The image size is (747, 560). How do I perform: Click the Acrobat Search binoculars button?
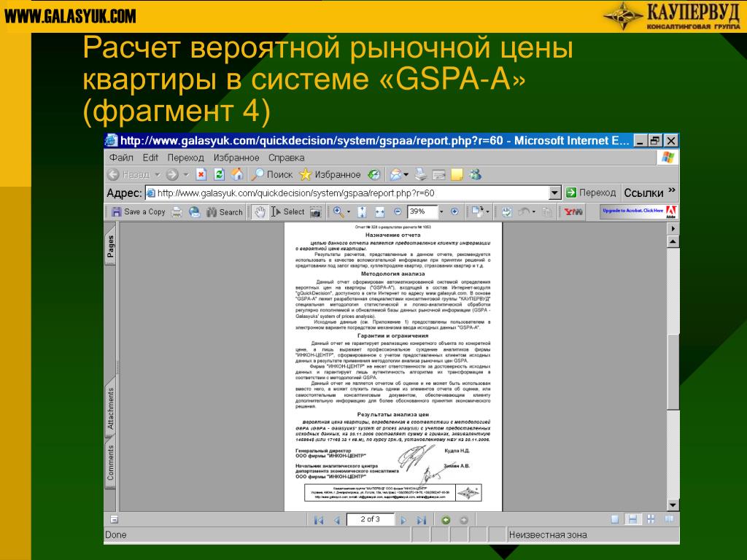(x=225, y=212)
